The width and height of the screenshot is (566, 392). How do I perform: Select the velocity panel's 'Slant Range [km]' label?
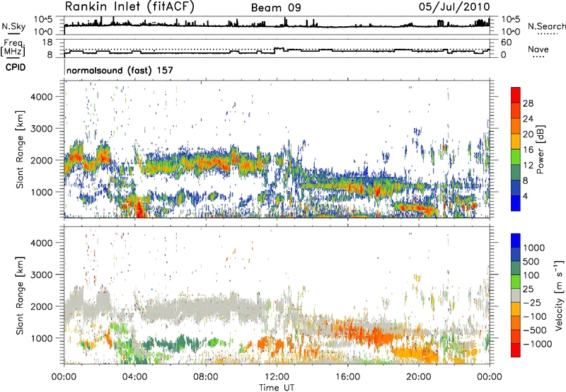(x=20, y=296)
